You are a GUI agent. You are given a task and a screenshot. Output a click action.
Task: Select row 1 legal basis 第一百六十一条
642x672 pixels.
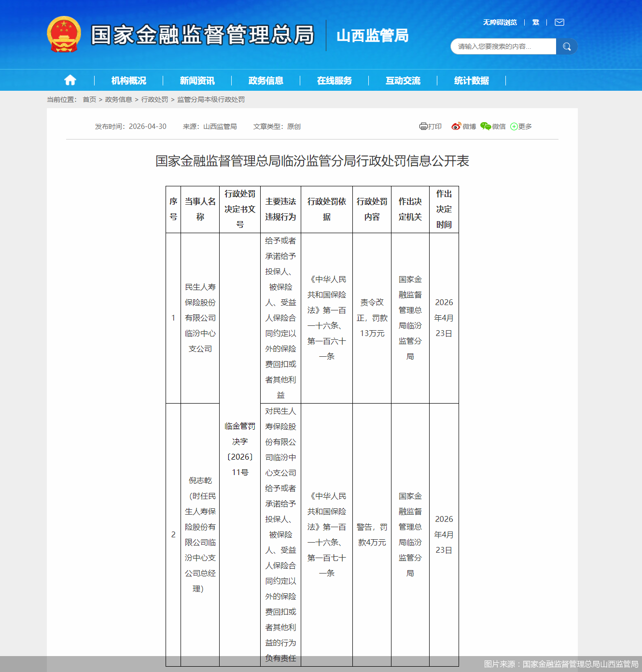coord(327,318)
